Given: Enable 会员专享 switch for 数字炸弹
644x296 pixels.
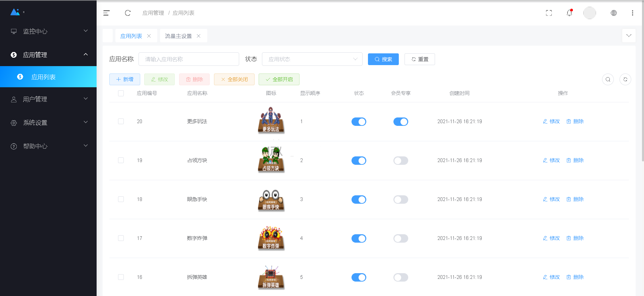Looking at the screenshot, I should point(401,238).
